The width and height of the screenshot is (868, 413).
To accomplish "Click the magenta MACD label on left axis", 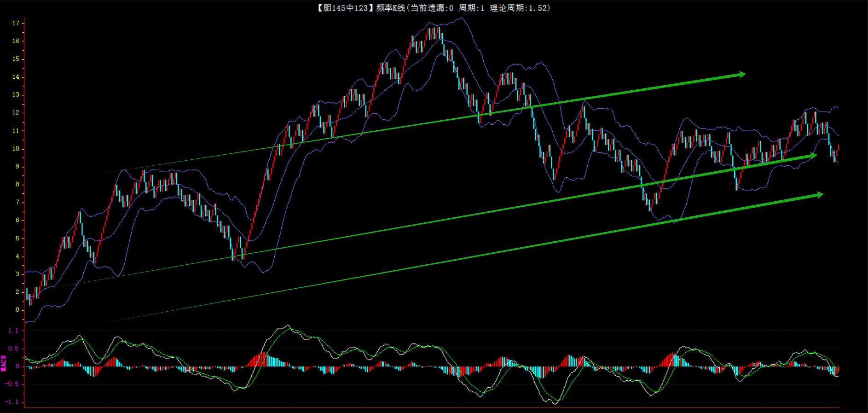I will (x=4, y=363).
